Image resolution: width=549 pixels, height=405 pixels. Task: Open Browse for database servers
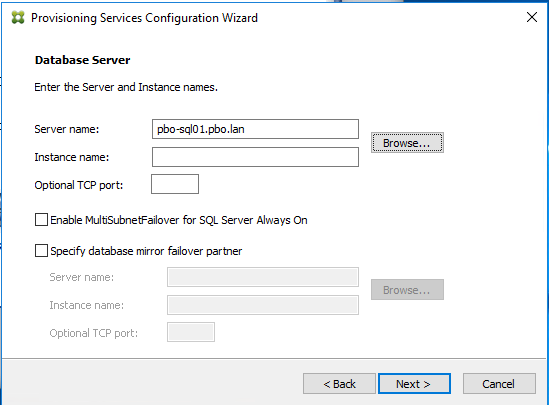407,142
